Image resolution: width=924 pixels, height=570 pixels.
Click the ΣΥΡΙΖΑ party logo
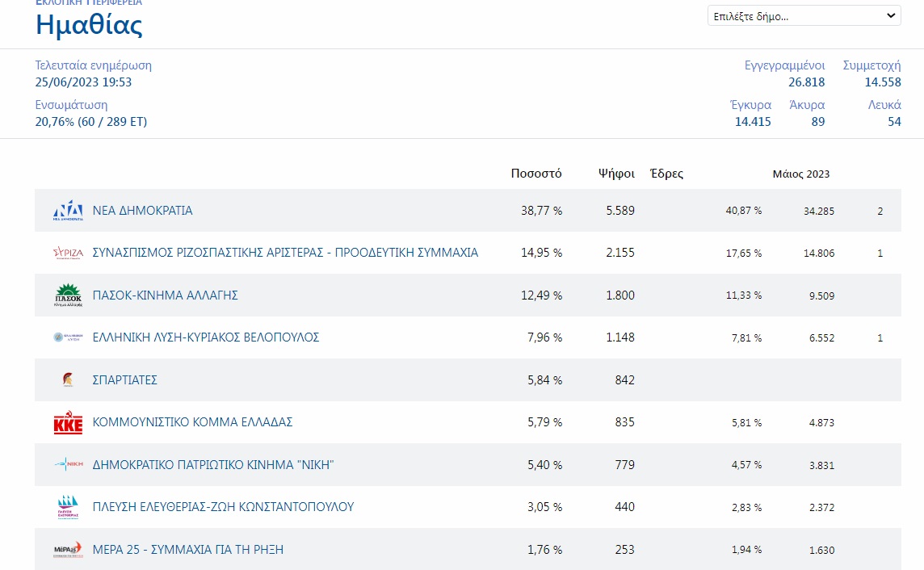pyautogui.click(x=68, y=253)
